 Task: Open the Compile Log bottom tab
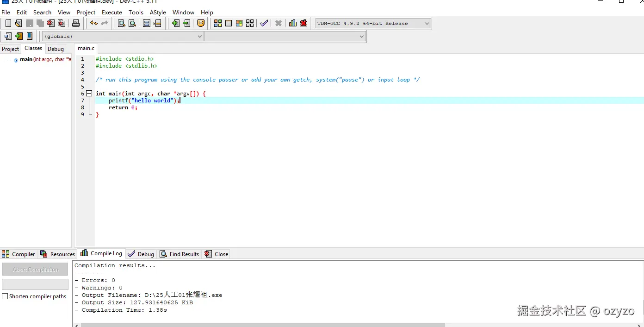point(101,253)
